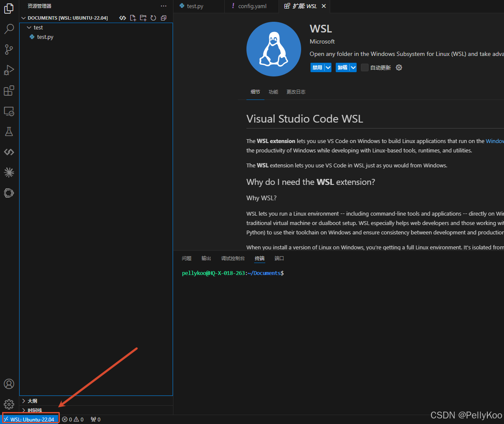Click the starburst icon in activity bar
The width and height of the screenshot is (504, 424).
(x=9, y=173)
